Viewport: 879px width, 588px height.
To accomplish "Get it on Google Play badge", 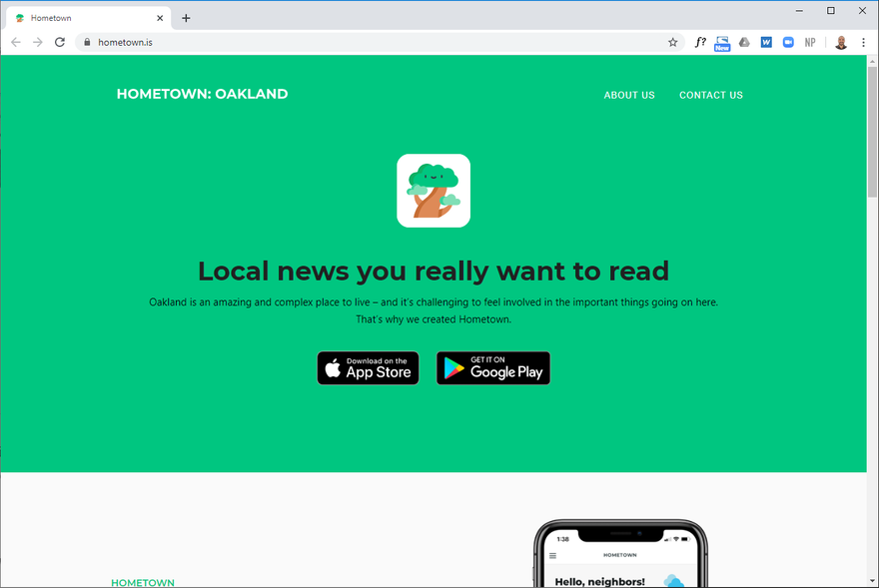I will coord(493,367).
